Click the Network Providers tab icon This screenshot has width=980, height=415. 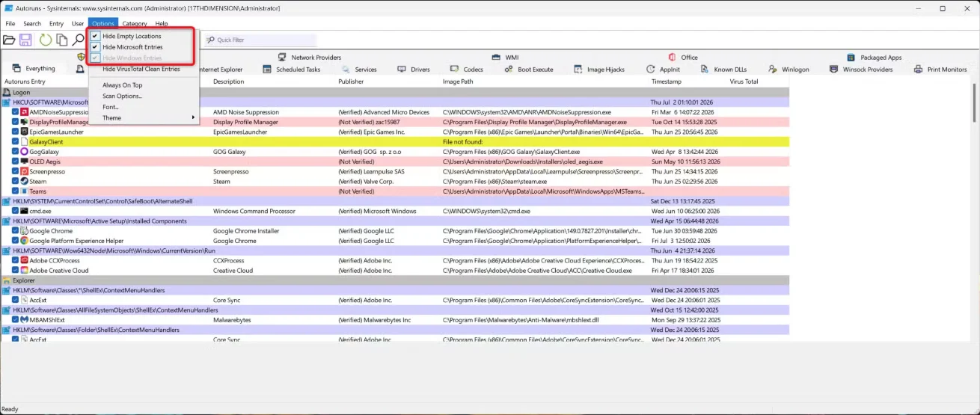point(283,57)
